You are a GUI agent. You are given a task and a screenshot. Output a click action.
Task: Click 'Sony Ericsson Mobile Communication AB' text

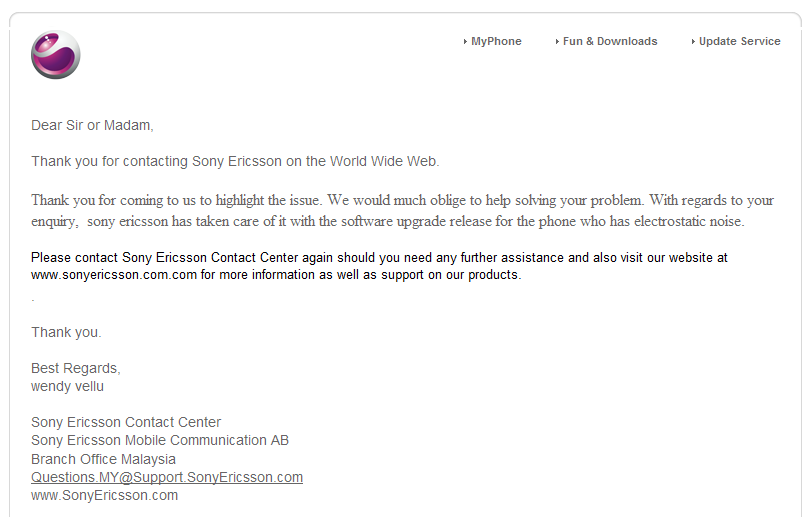160,441
